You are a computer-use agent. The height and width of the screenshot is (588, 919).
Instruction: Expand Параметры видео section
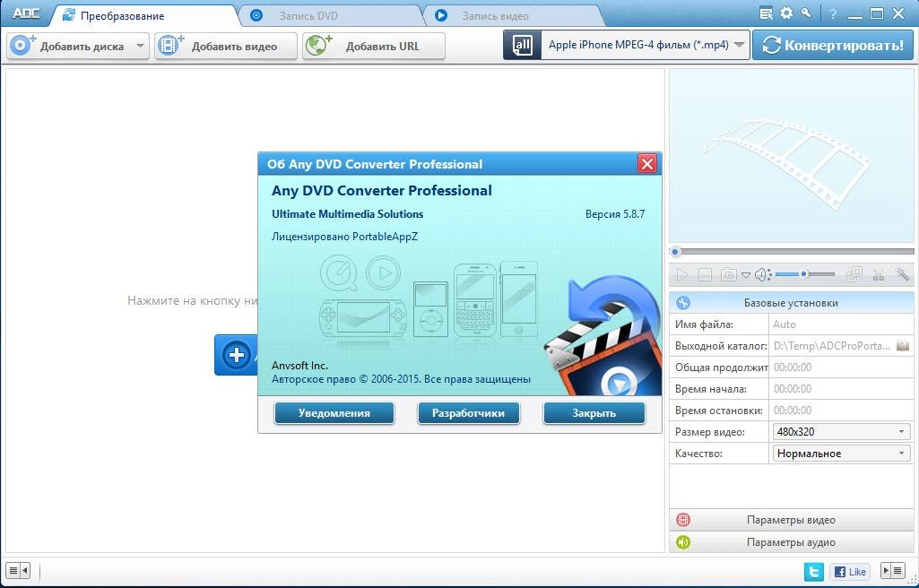(791, 520)
